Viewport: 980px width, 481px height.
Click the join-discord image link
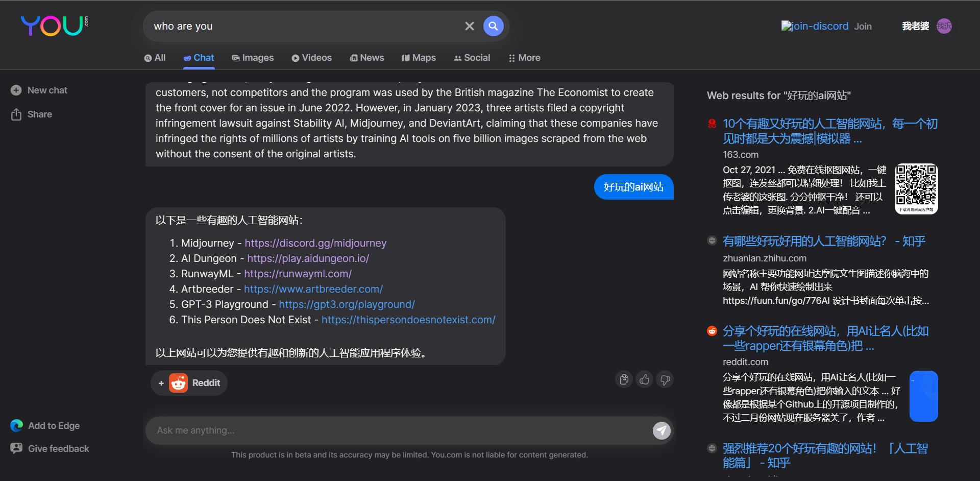(x=815, y=26)
